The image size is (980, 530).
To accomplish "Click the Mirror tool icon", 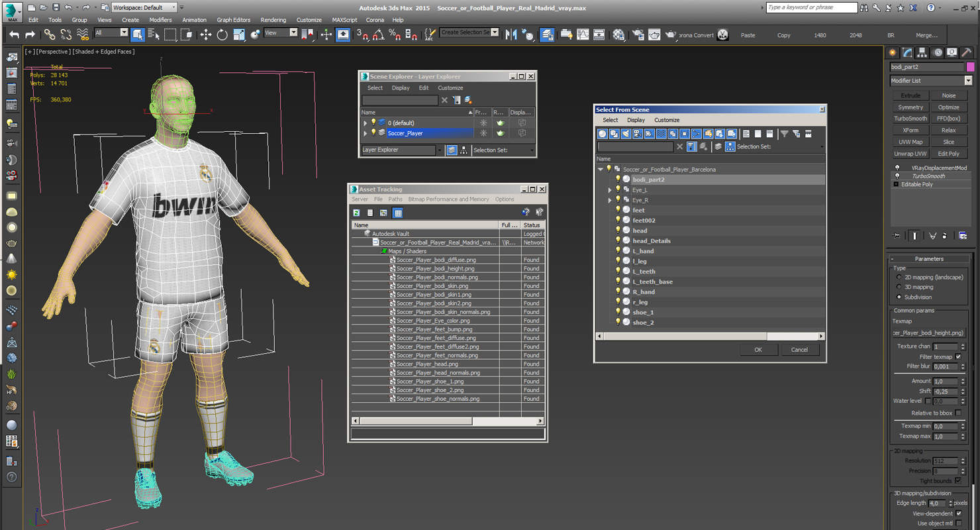I will pyautogui.click(x=511, y=34).
